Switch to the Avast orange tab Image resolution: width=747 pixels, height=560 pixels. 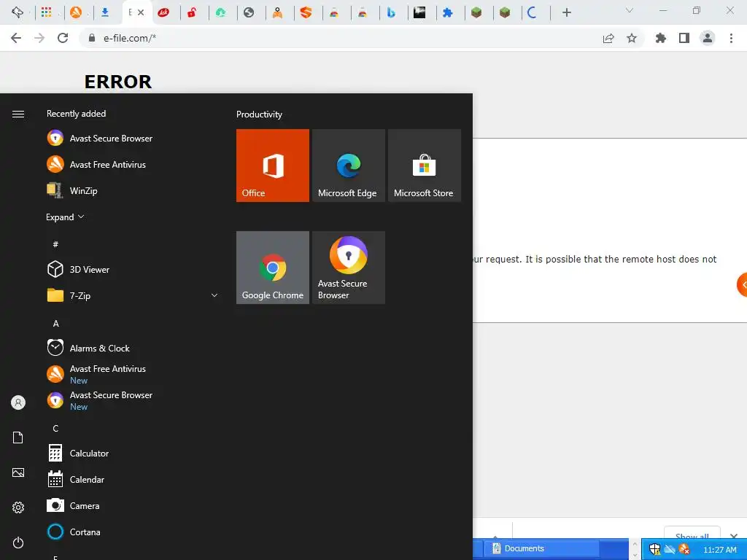(x=76, y=13)
